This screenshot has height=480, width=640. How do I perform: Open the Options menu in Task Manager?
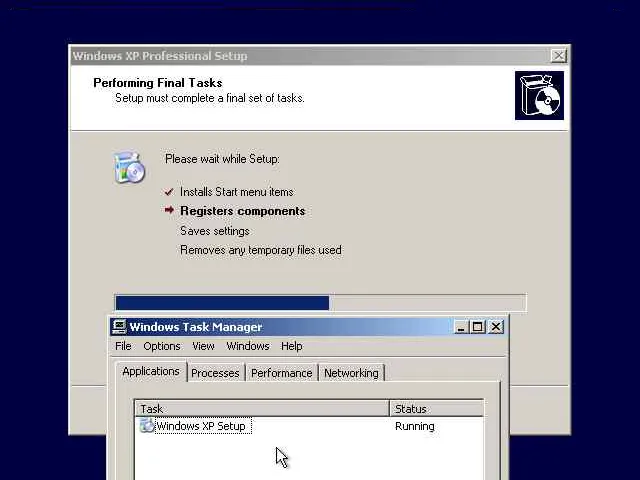click(162, 346)
